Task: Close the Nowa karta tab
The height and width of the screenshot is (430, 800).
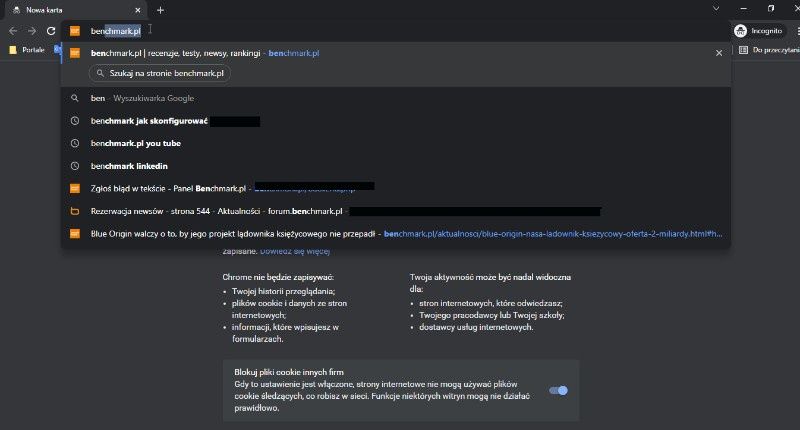Action: tap(138, 10)
